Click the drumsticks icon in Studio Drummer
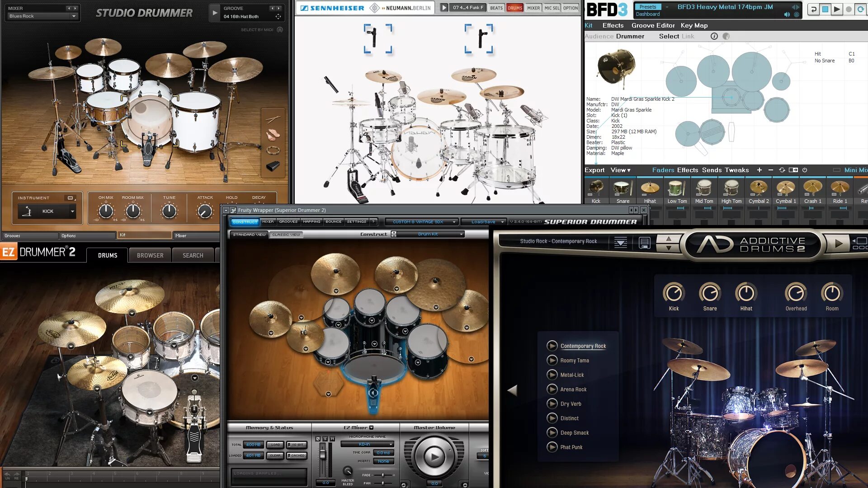 [273, 119]
